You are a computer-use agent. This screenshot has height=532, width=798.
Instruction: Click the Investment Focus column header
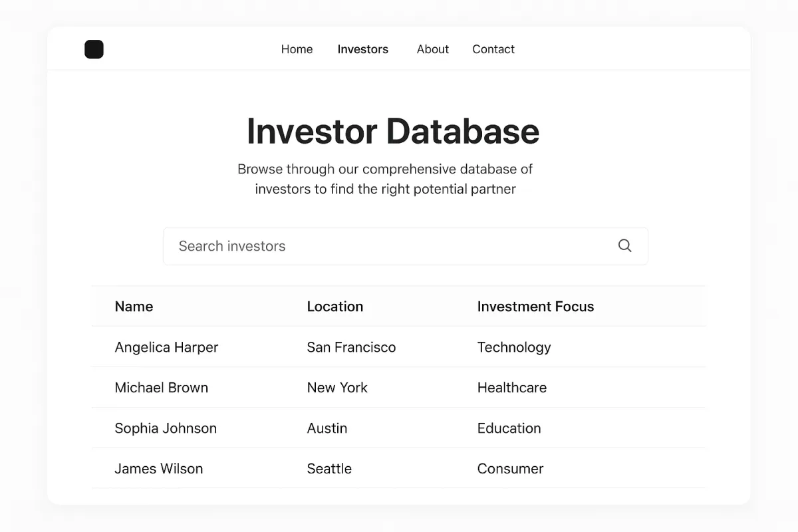pos(535,307)
